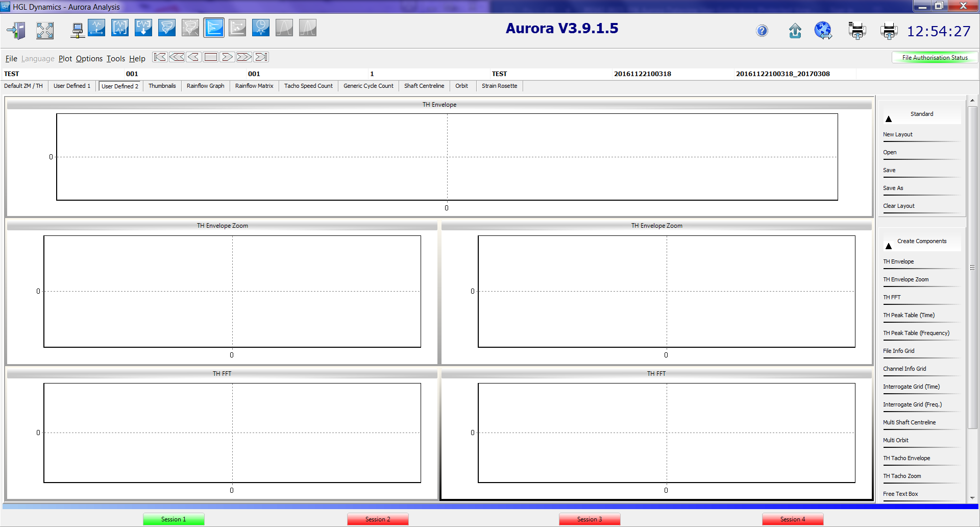980x527 pixels.
Task: Open help via the question mark icon
Action: tap(762, 31)
